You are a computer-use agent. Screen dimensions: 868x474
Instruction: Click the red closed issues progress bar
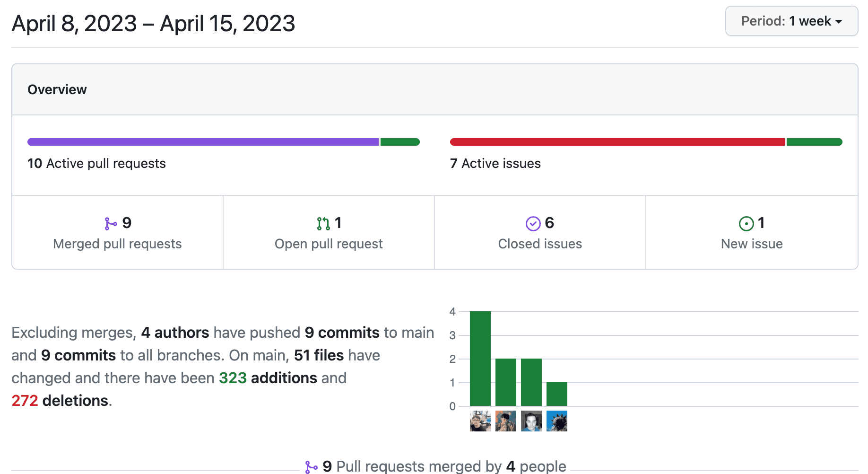point(617,142)
